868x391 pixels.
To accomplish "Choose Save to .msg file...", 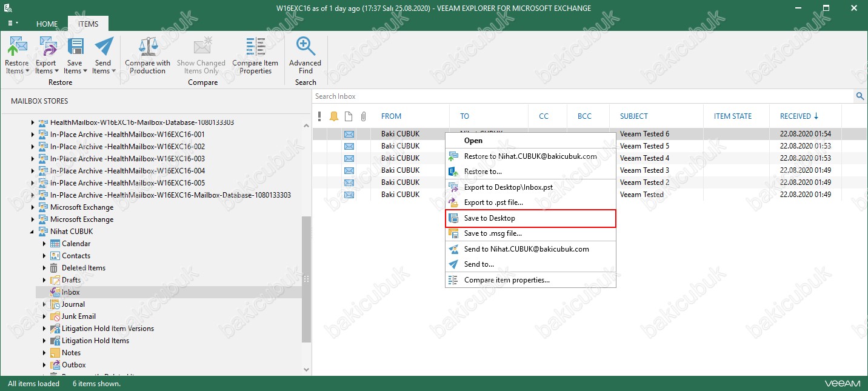I will (x=530, y=233).
